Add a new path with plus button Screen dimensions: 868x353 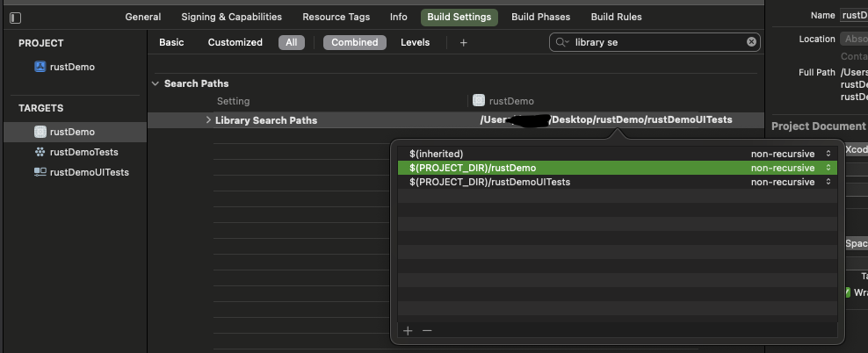coord(408,331)
